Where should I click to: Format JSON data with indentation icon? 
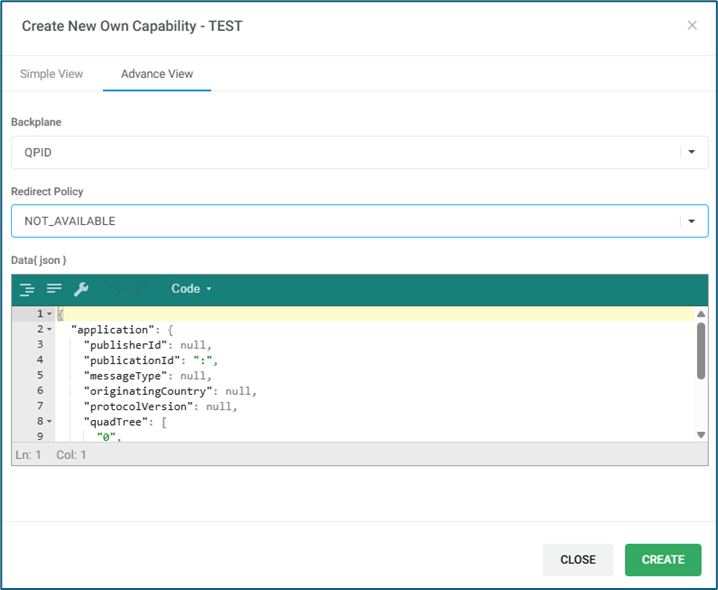coord(27,290)
